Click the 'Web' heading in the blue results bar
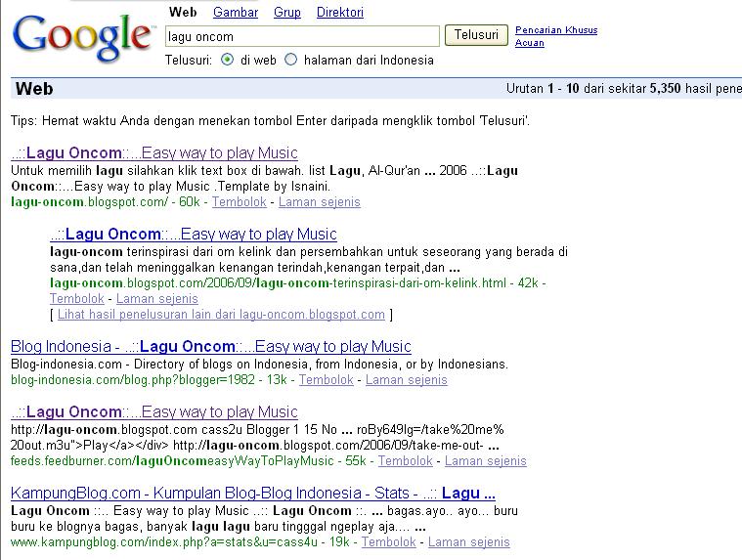The height and width of the screenshot is (560, 742). (34, 88)
